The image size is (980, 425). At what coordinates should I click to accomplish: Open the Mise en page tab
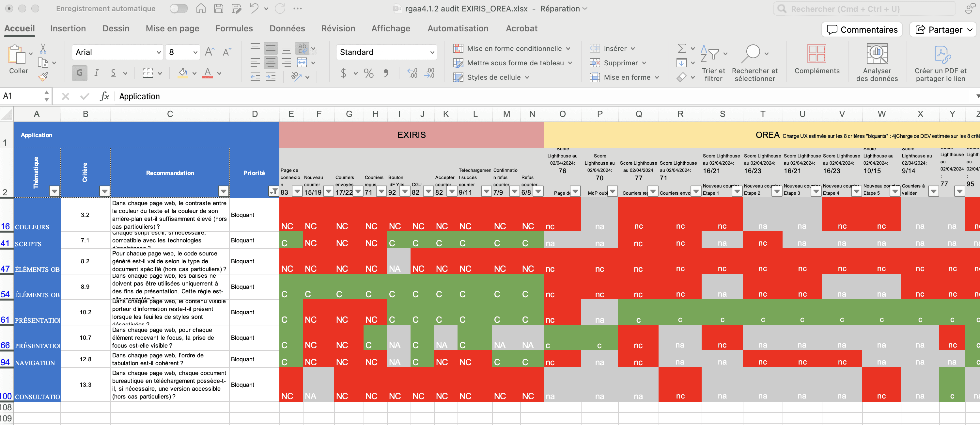point(172,28)
